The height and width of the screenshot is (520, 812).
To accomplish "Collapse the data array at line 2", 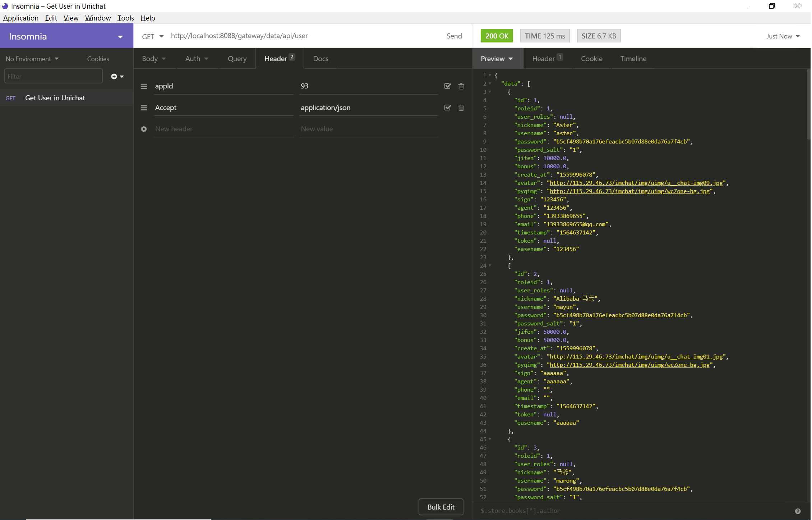I will 490,83.
